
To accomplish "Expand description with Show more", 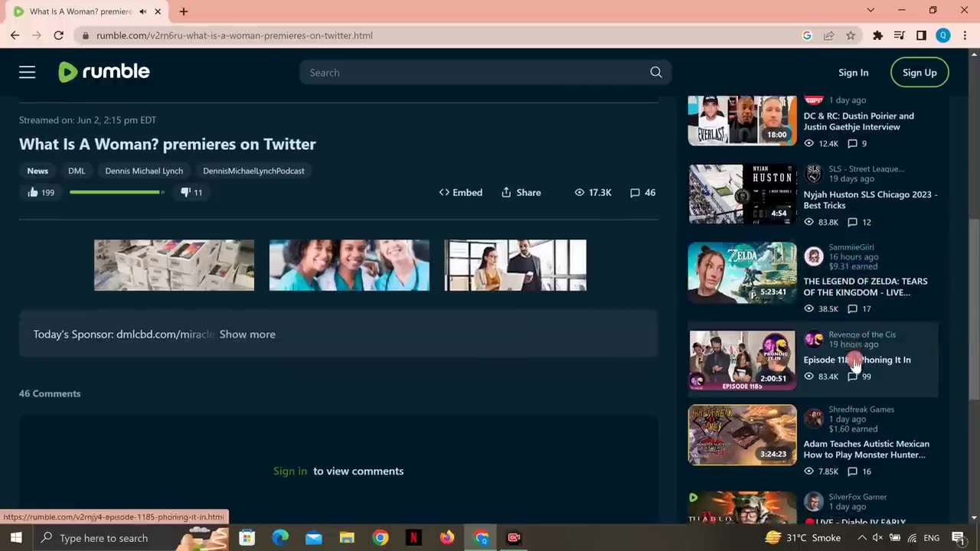I will pos(247,334).
